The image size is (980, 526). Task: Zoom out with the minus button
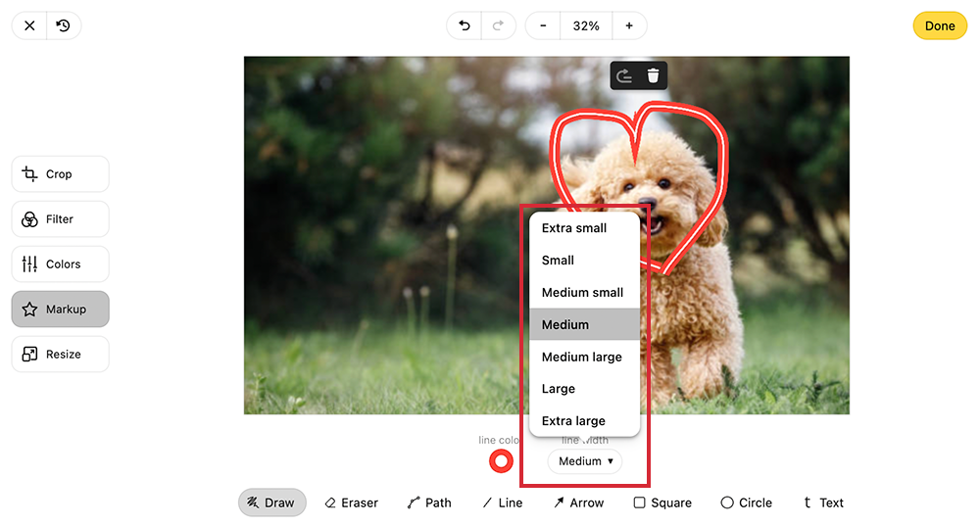(543, 25)
